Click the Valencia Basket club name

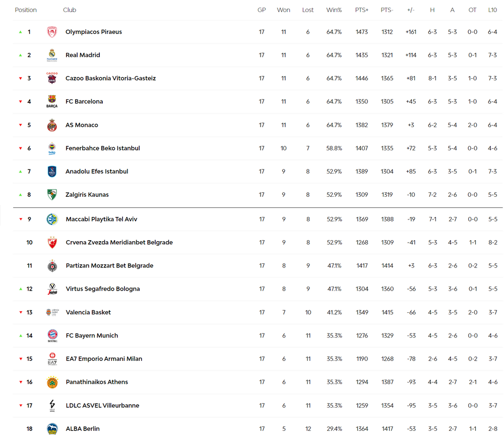[88, 312]
